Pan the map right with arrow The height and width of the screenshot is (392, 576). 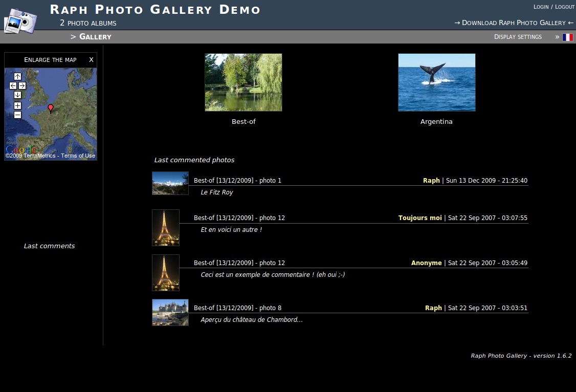[22, 85]
